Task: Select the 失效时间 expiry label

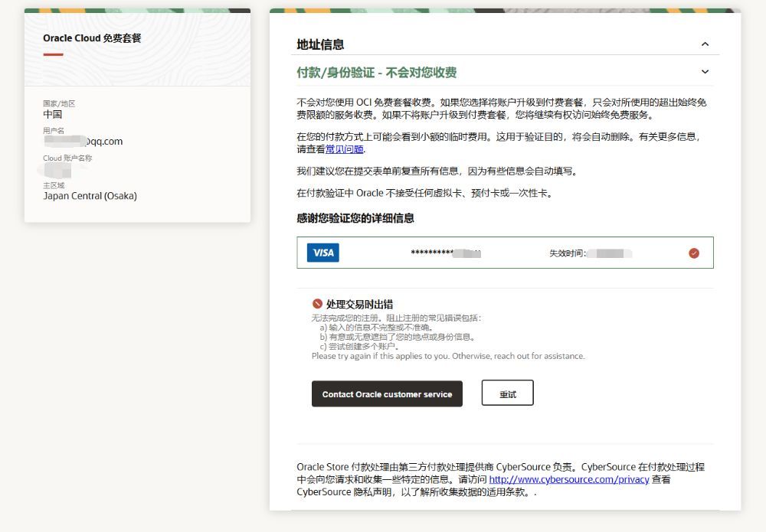Action: coord(567,253)
